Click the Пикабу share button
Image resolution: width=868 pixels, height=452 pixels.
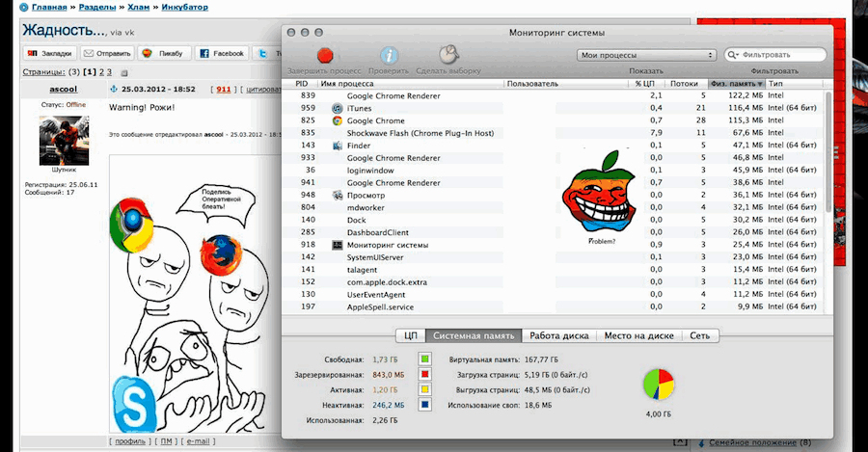point(164,53)
